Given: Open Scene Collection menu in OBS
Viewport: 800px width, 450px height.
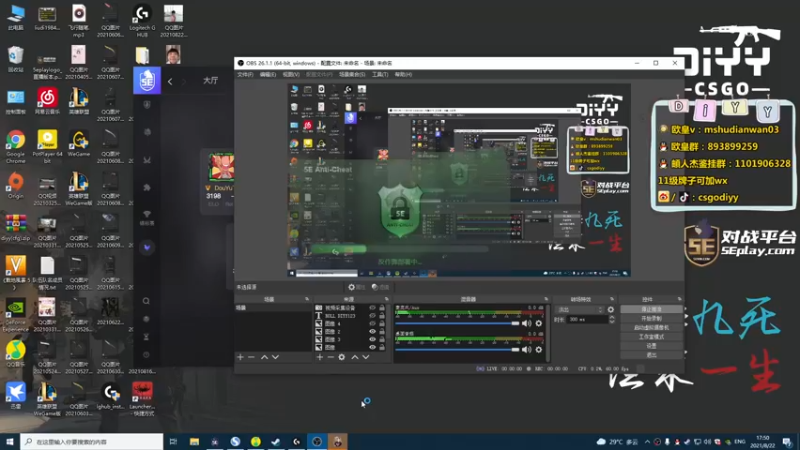Looking at the screenshot, I should 352,74.
